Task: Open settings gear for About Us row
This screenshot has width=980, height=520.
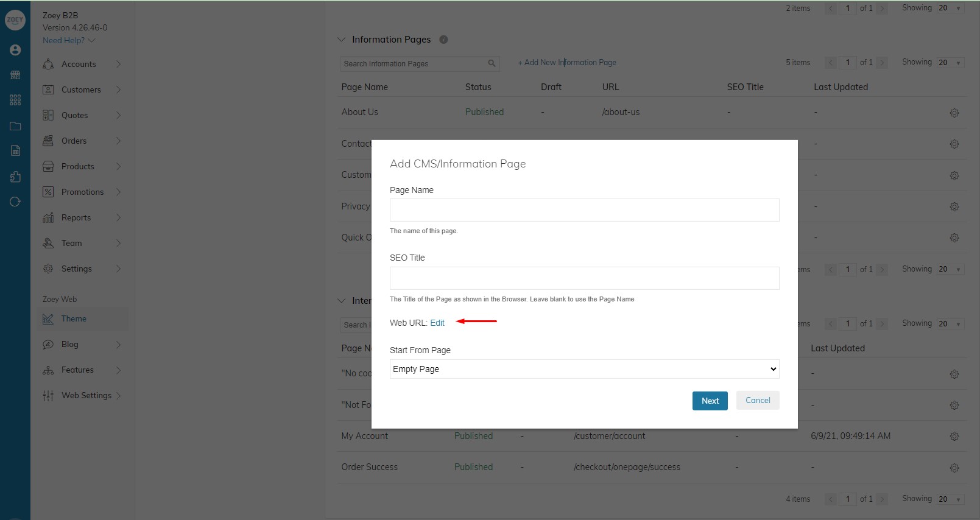Action: pyautogui.click(x=954, y=113)
